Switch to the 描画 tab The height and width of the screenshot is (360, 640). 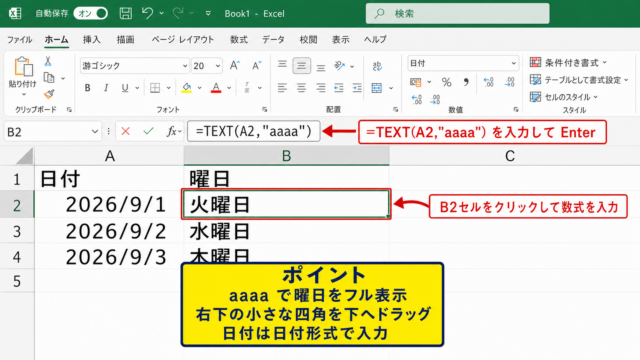pos(125,40)
